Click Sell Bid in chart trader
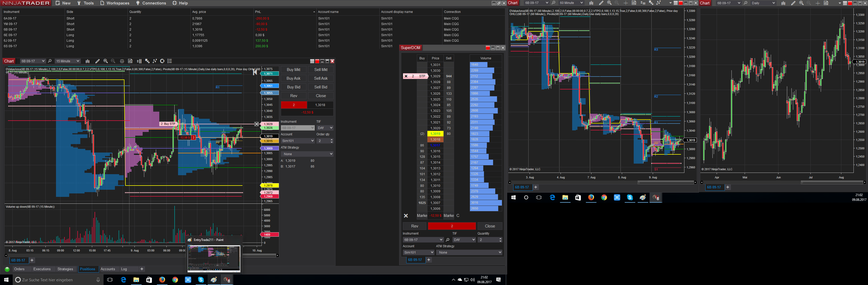This screenshot has width=868, height=285. (321, 87)
